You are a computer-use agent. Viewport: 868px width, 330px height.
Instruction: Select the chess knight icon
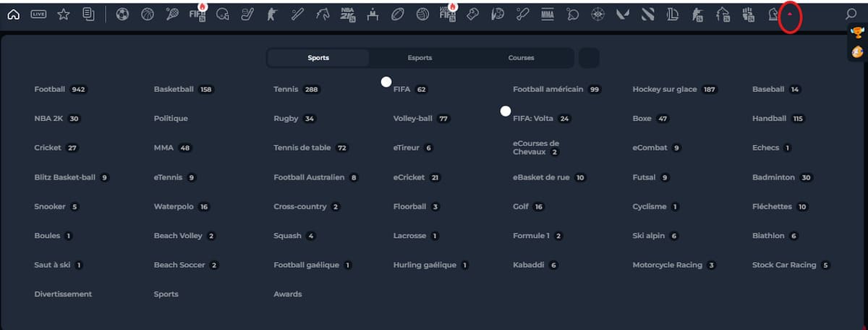773,14
